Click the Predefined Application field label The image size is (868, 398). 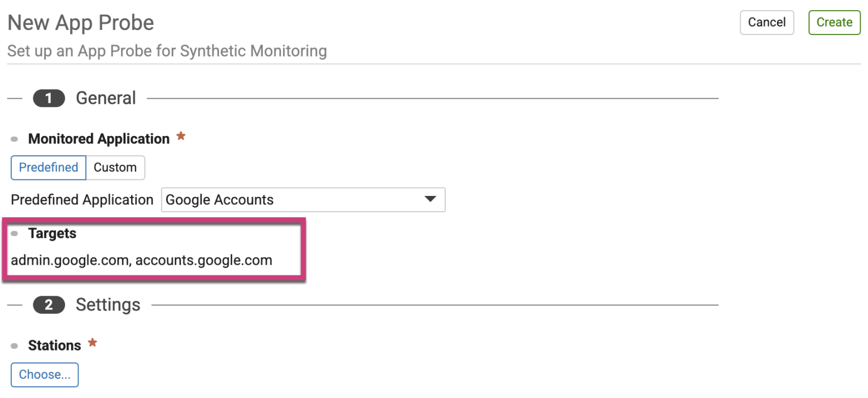coord(82,200)
